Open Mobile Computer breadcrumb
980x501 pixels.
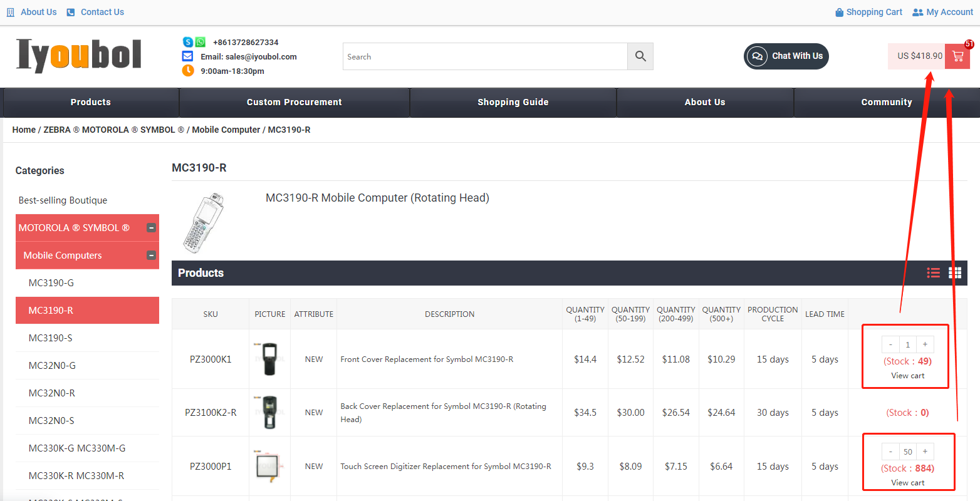[x=226, y=130]
